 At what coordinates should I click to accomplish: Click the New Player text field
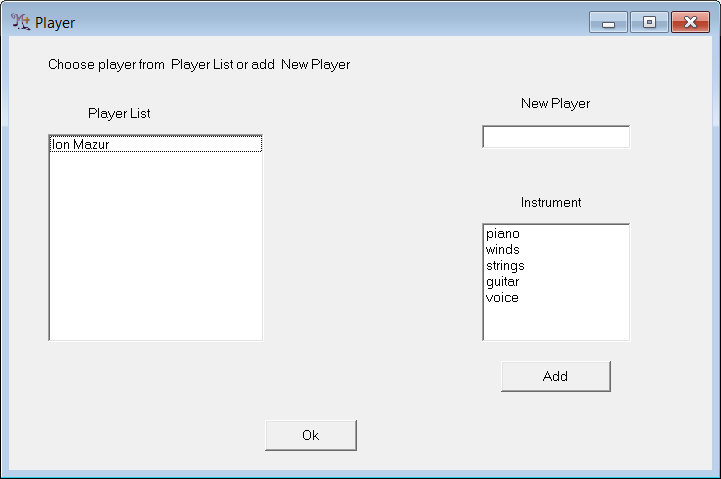pos(555,137)
